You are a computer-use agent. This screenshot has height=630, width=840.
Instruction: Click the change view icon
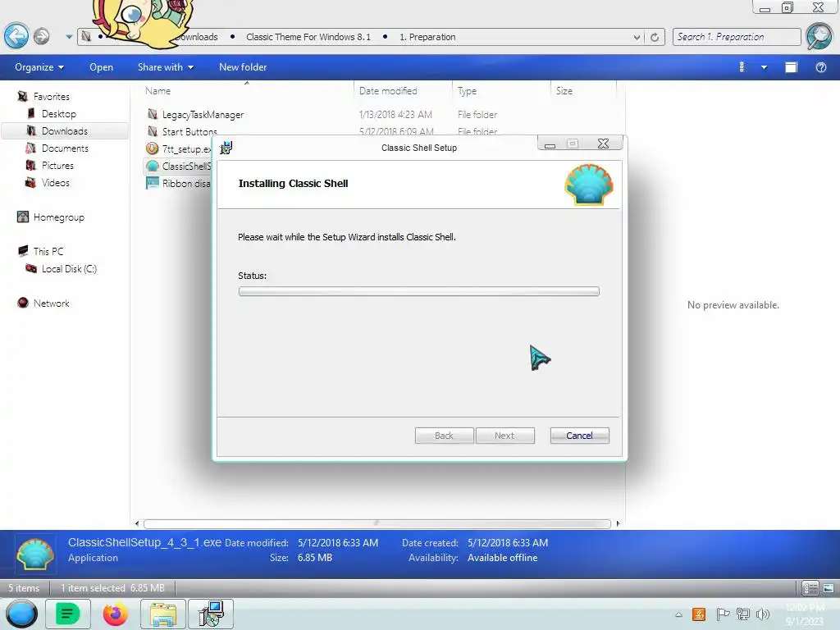(742, 67)
